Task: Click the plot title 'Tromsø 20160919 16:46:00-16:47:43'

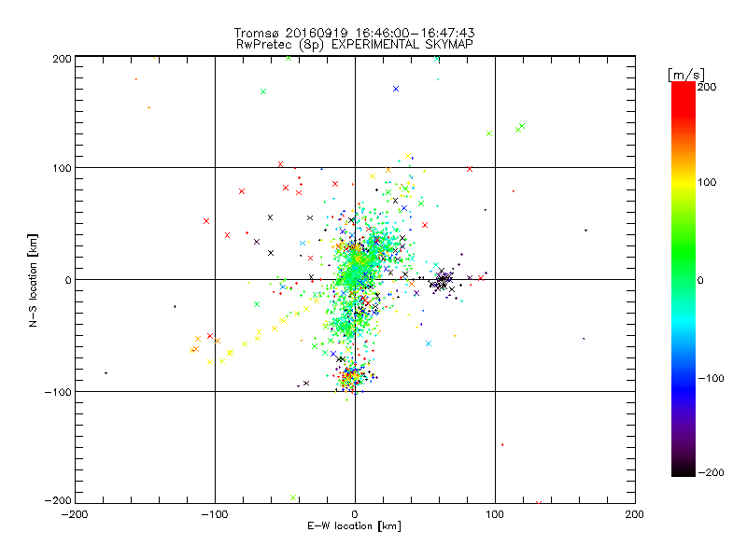Action: (x=354, y=31)
